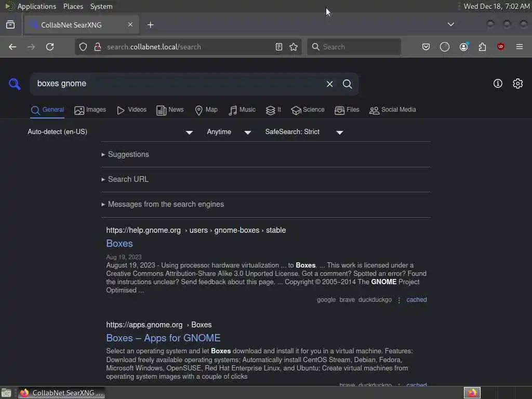Click the SearXNG magnifier logo

point(15,84)
